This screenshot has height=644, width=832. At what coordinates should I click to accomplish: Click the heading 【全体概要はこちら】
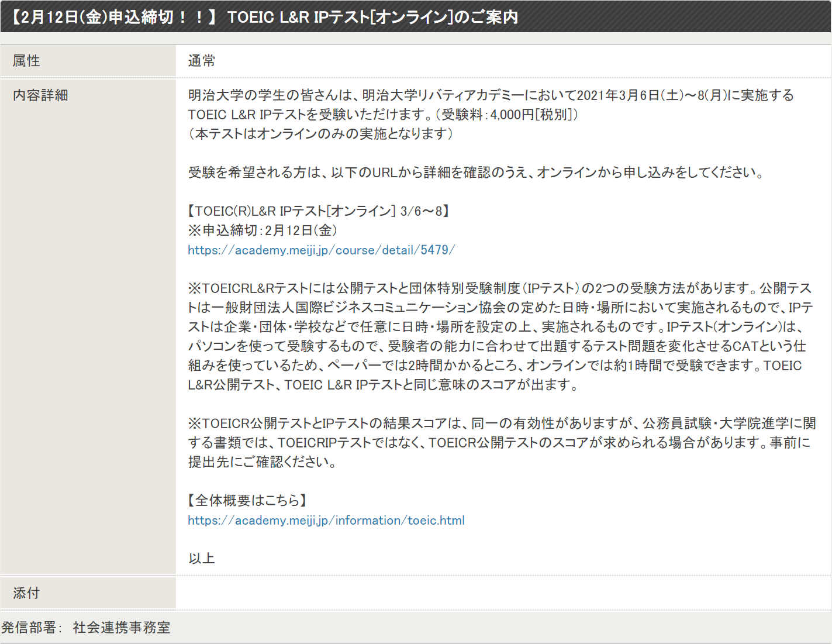coord(248,501)
